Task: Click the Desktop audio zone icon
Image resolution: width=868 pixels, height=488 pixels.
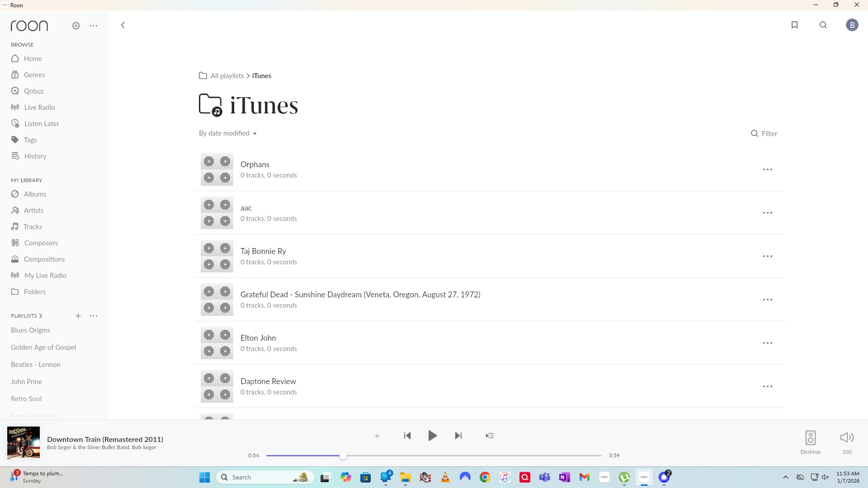Action: (810, 438)
